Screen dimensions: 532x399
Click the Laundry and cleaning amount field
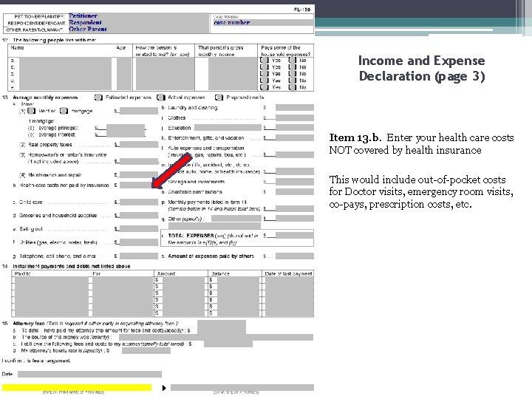[x=295, y=108]
